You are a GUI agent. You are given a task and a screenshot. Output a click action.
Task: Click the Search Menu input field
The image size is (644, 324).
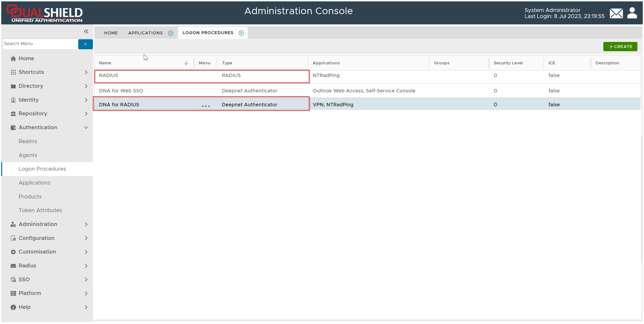click(40, 44)
